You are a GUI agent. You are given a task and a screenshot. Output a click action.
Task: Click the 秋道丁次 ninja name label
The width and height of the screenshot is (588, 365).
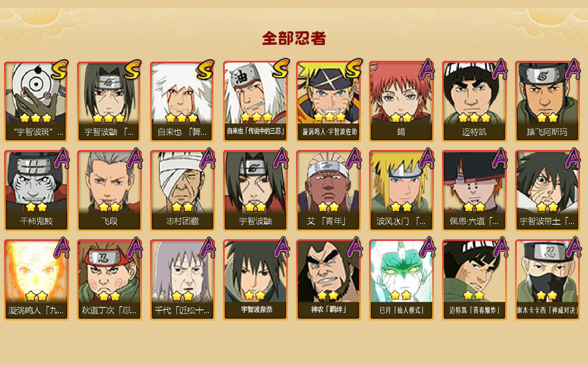[x=109, y=311]
